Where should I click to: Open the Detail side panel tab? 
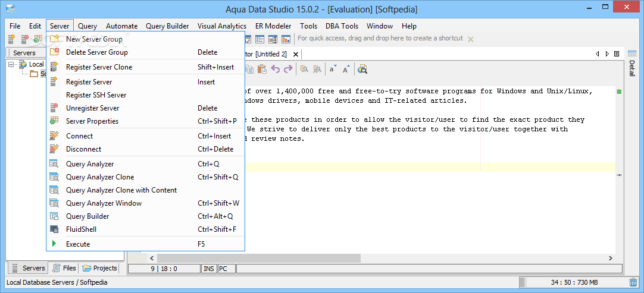tap(632, 68)
